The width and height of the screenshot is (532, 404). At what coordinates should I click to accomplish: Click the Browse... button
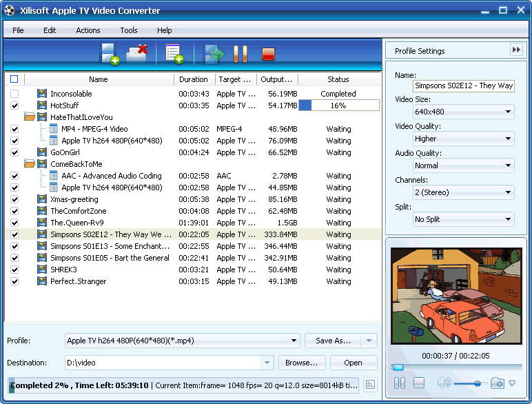click(301, 363)
